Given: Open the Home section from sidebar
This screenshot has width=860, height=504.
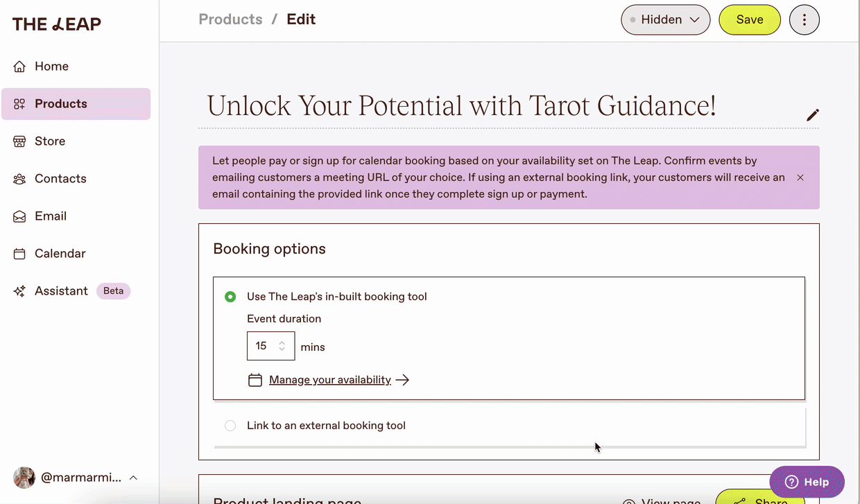Looking at the screenshot, I should tap(51, 66).
